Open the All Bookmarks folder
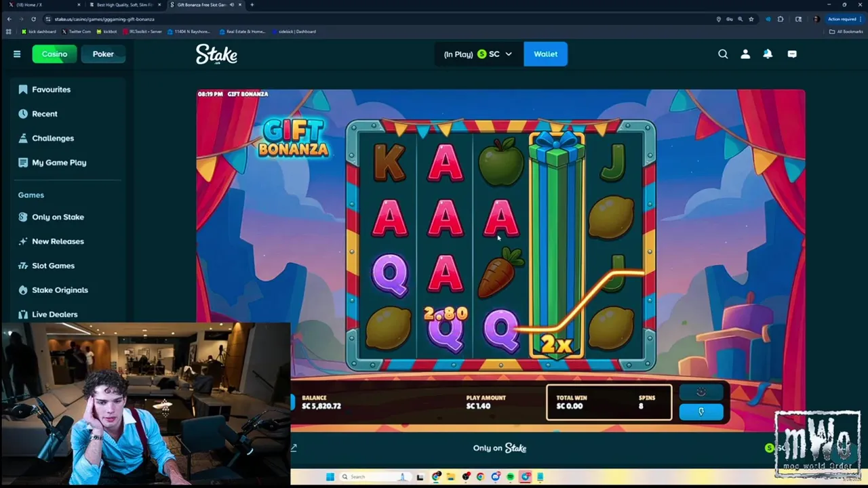This screenshot has width=868, height=488. pyautogui.click(x=846, y=31)
